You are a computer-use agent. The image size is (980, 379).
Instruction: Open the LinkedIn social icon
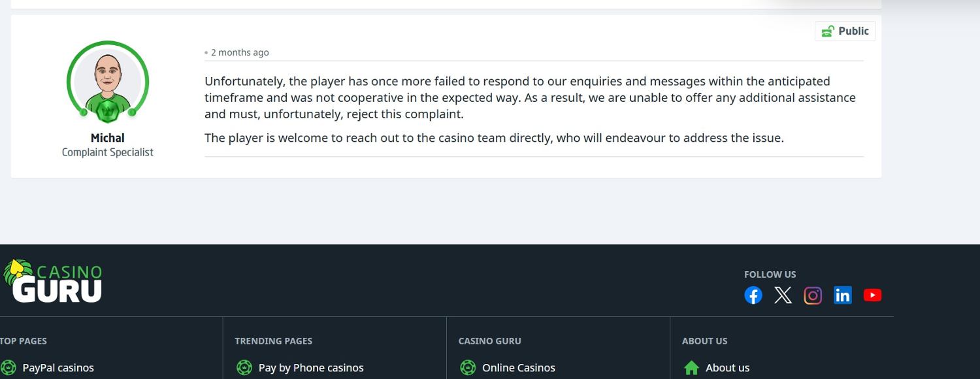[x=843, y=295]
